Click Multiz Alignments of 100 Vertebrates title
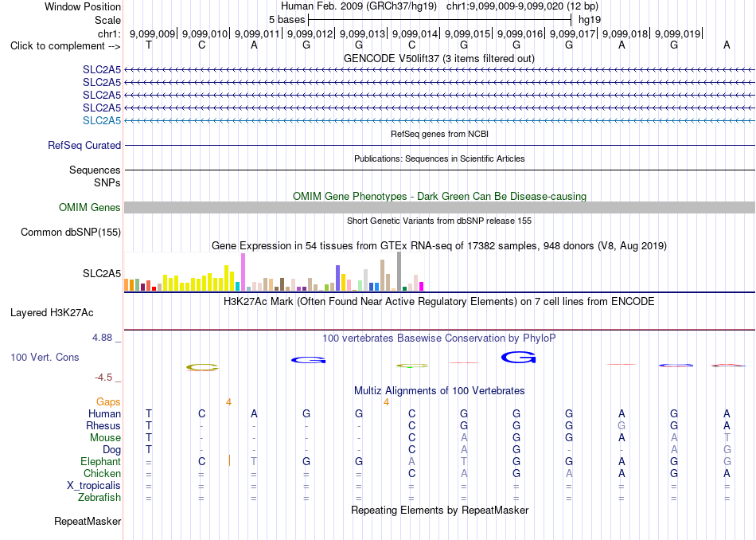The width and height of the screenshot is (756, 540). click(x=439, y=390)
